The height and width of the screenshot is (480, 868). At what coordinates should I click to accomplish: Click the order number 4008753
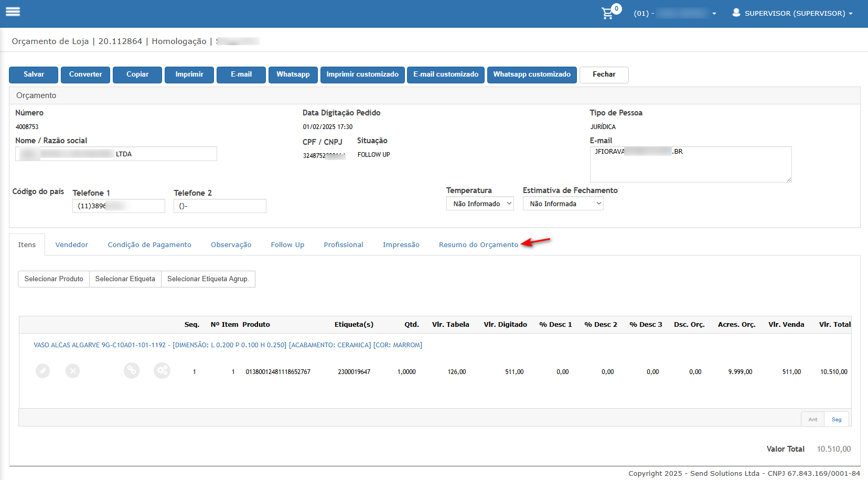(x=27, y=127)
